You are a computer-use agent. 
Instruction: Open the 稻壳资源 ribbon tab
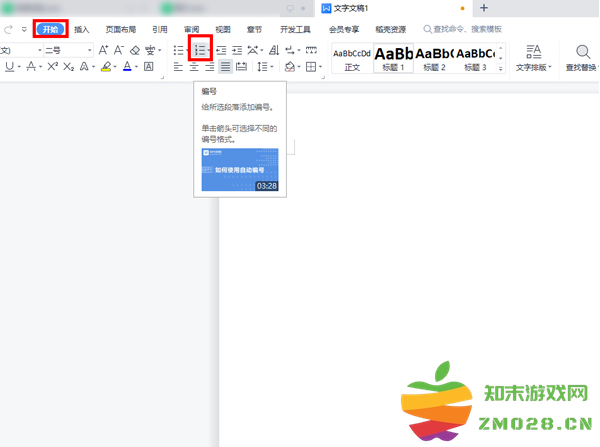(x=390, y=29)
